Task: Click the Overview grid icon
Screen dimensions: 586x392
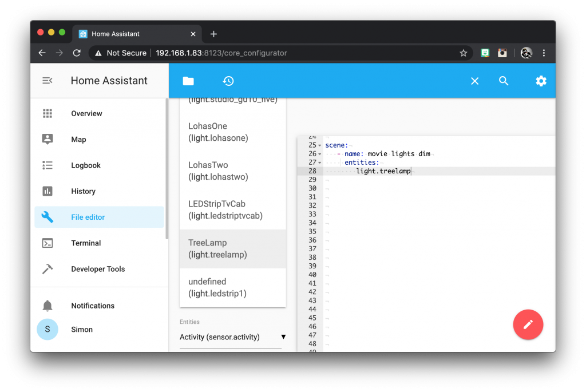Action: coord(47,113)
